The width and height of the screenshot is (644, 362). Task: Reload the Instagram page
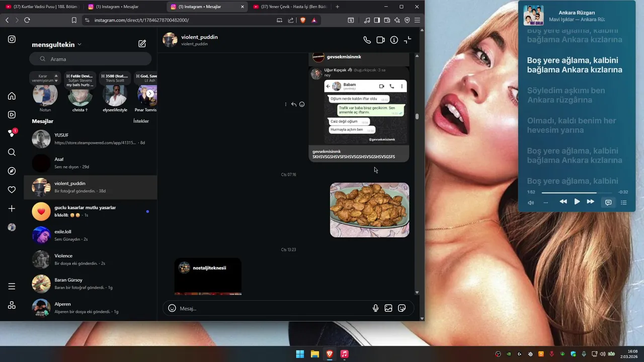(27, 20)
